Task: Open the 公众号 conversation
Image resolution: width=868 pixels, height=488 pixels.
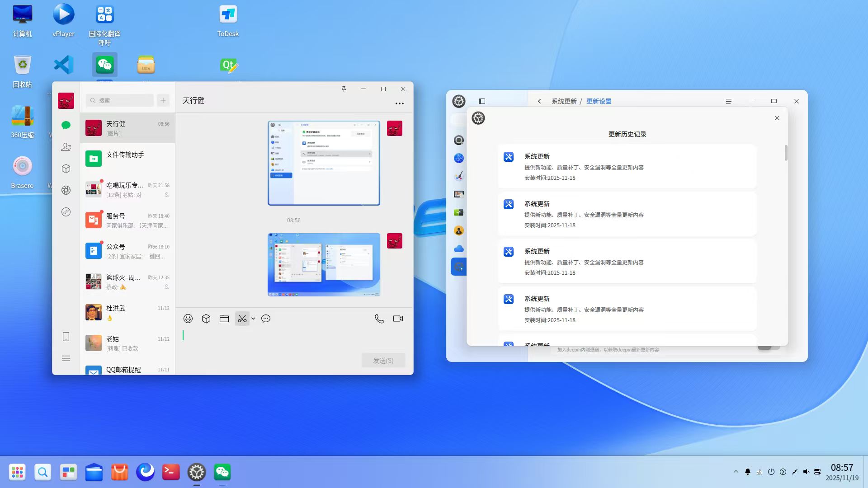Action: coord(127,251)
